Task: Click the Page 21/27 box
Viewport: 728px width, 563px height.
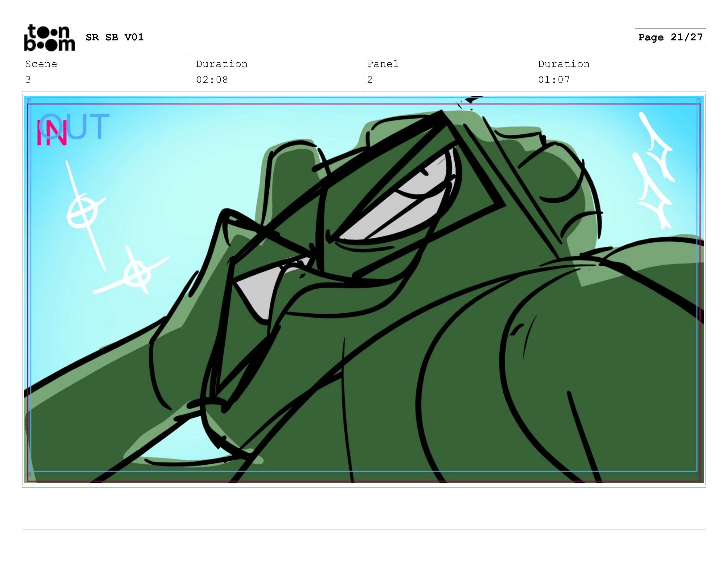Action: point(670,37)
